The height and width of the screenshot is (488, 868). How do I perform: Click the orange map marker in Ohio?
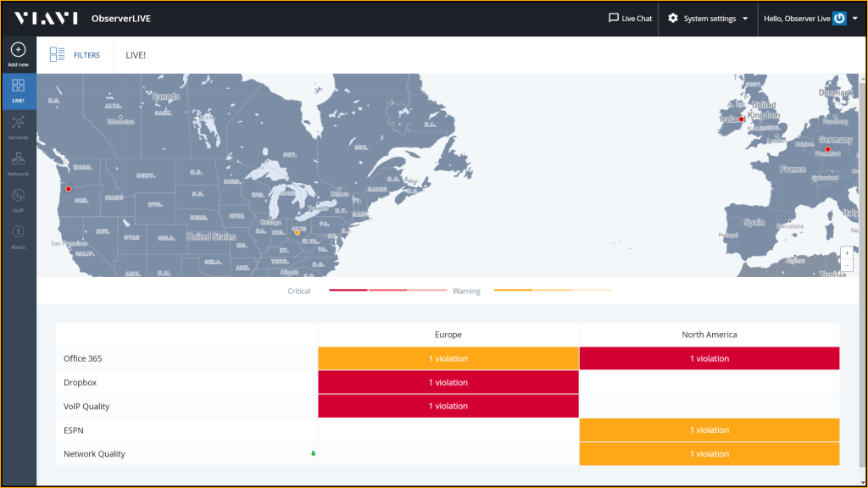(298, 232)
